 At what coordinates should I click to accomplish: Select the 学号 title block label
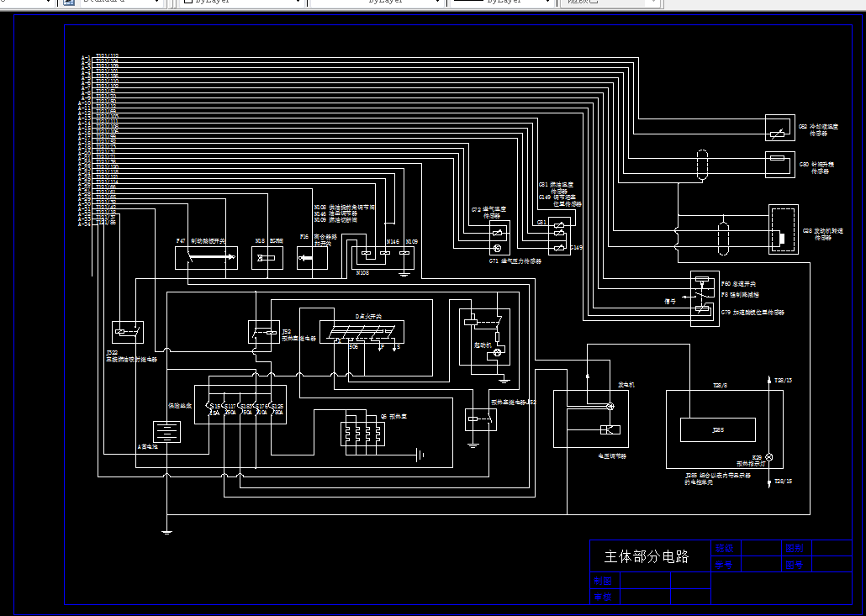(x=724, y=565)
